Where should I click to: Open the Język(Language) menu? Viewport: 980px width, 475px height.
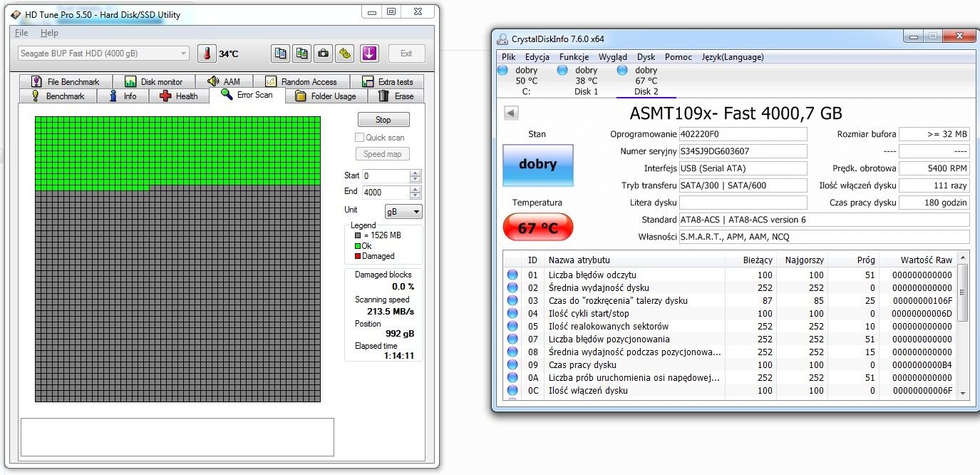click(x=733, y=57)
